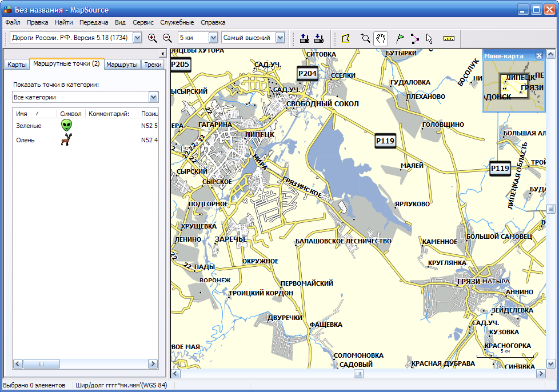Open the Правка menu
The image size is (559, 392).
37,22
